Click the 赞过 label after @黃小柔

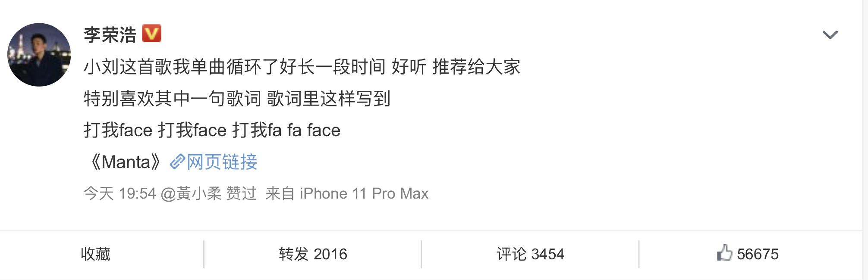[242, 193]
